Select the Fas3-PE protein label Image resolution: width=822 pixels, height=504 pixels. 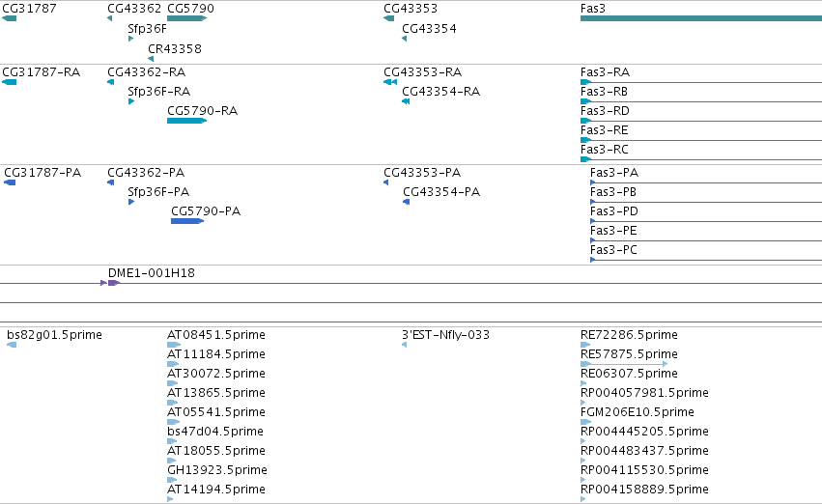[x=613, y=231]
